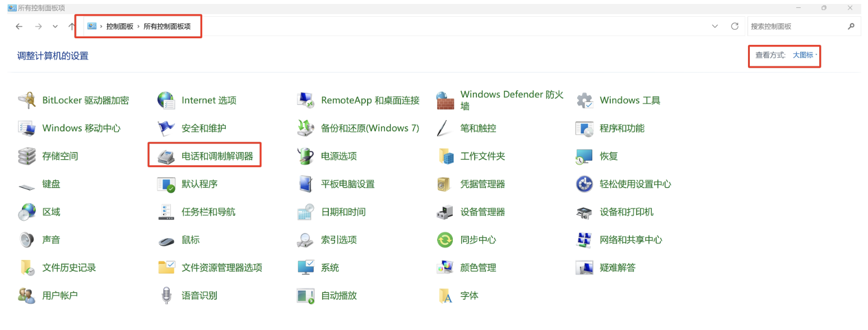Open 备份和还原(Windows 7) icon
Screen dimensions: 868x330
coord(305,128)
